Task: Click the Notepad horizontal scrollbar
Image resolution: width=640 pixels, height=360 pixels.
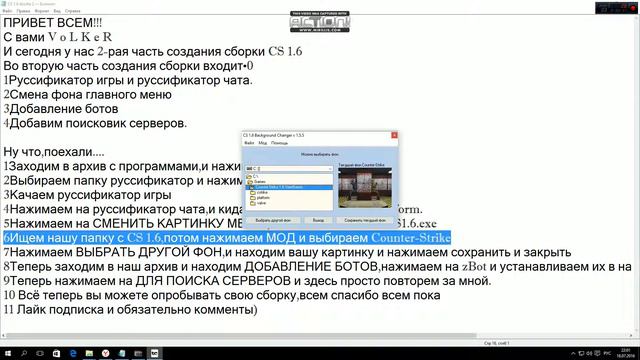Action: [241, 336]
